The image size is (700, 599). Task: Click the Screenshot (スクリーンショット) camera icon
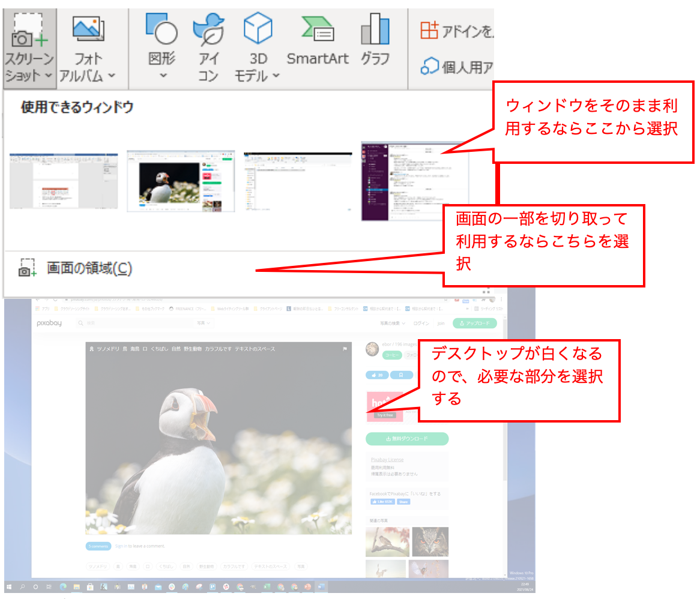pyautogui.click(x=29, y=31)
